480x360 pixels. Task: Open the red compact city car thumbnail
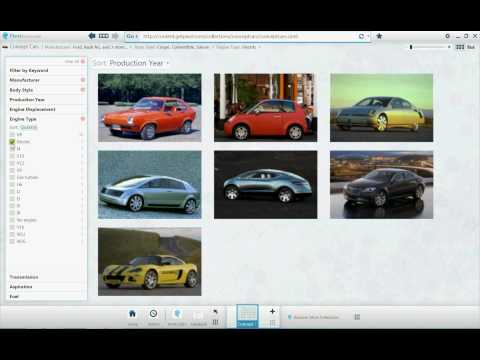266,108
